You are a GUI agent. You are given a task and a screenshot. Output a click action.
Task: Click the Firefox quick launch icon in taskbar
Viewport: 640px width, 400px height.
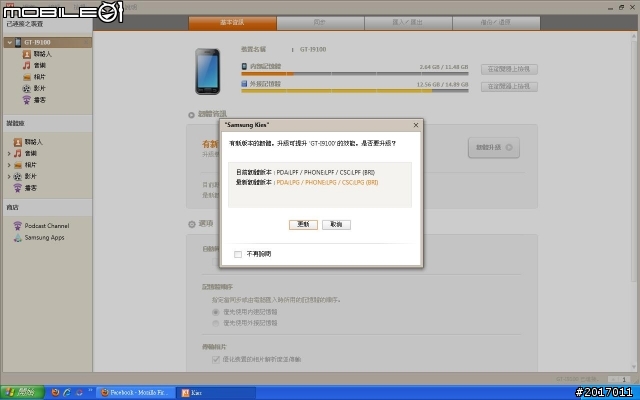click(55, 392)
